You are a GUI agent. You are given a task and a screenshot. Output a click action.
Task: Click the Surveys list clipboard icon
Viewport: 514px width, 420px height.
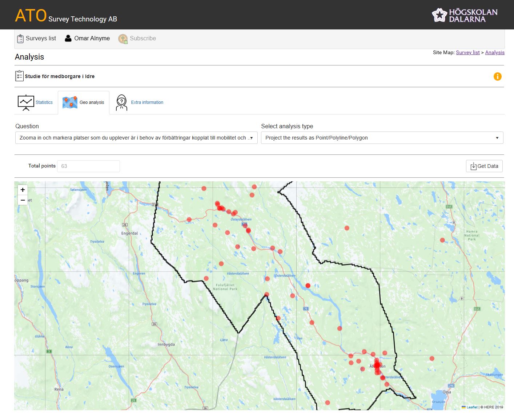click(20, 39)
